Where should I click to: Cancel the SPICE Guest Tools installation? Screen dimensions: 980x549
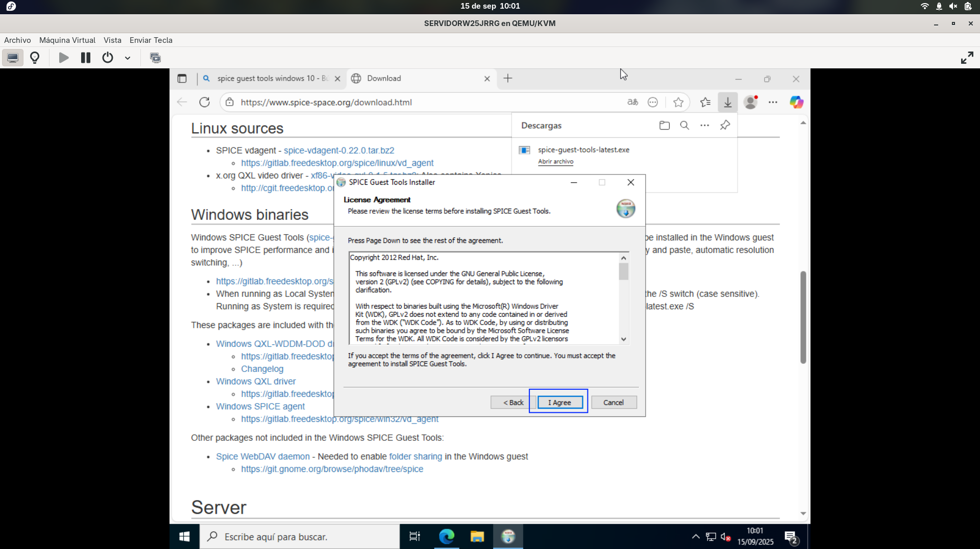[614, 402]
